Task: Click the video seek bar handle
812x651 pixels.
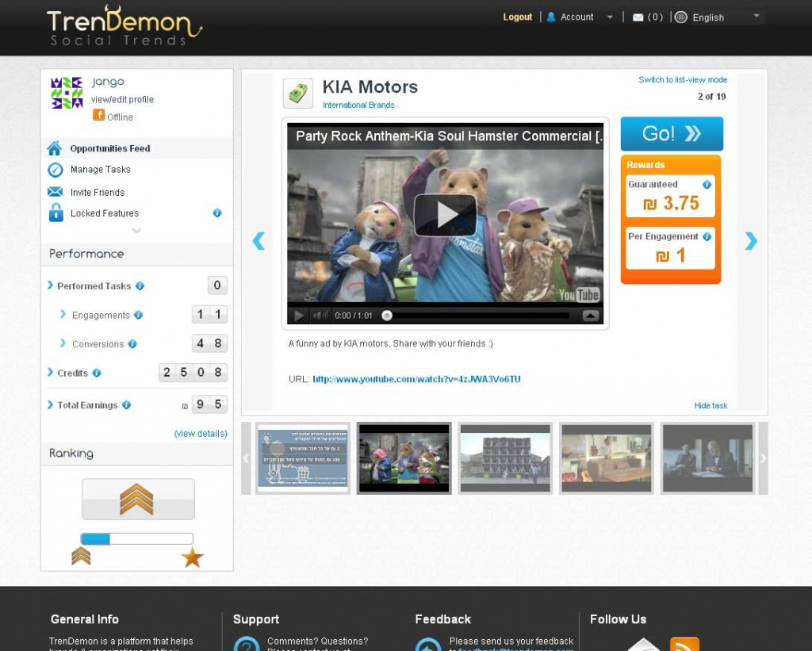Action: coord(387,316)
